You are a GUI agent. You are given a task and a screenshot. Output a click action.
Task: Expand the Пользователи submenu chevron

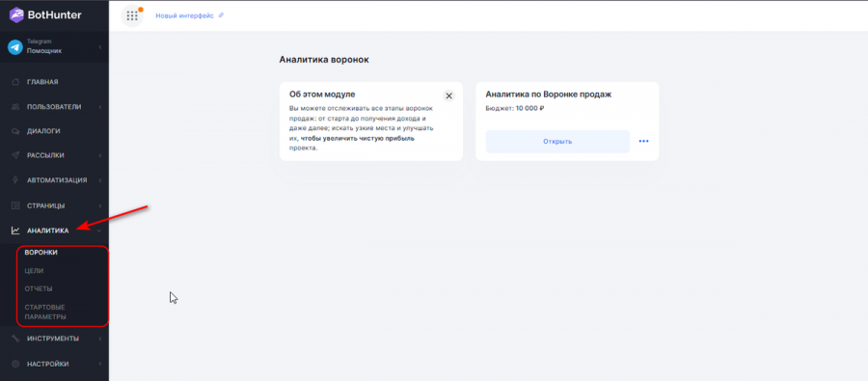[100, 107]
